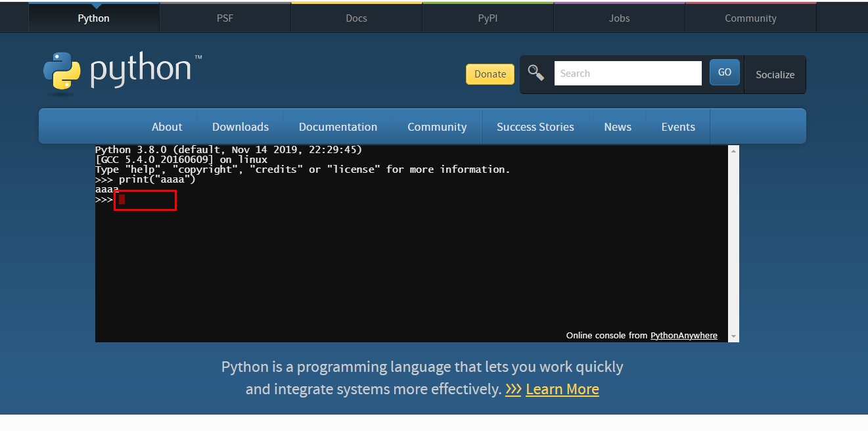The height and width of the screenshot is (431, 868).
Task: Go to the PyPI tab
Action: pyautogui.click(x=488, y=18)
